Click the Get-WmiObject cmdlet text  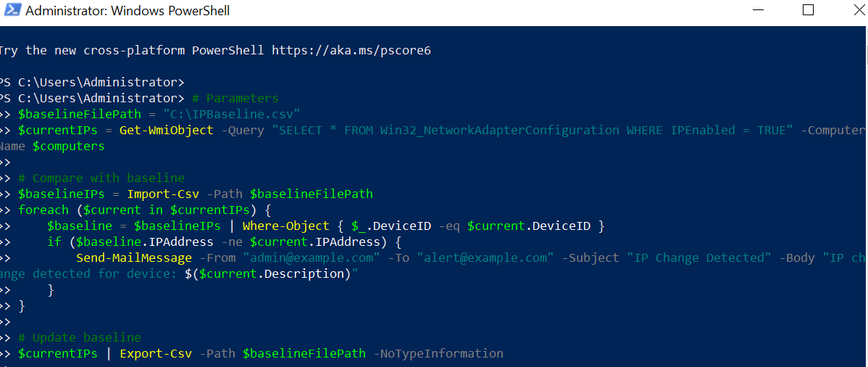pos(166,131)
